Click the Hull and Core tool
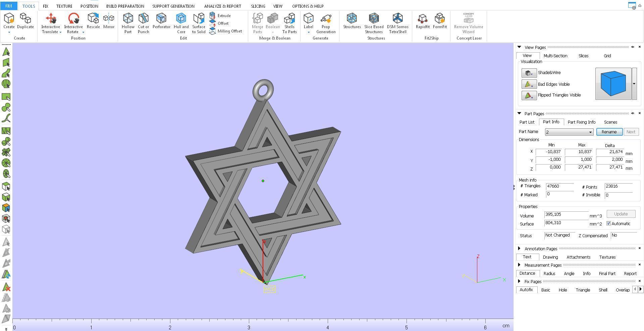Image resolution: width=644 pixels, height=331 pixels. 181,23
